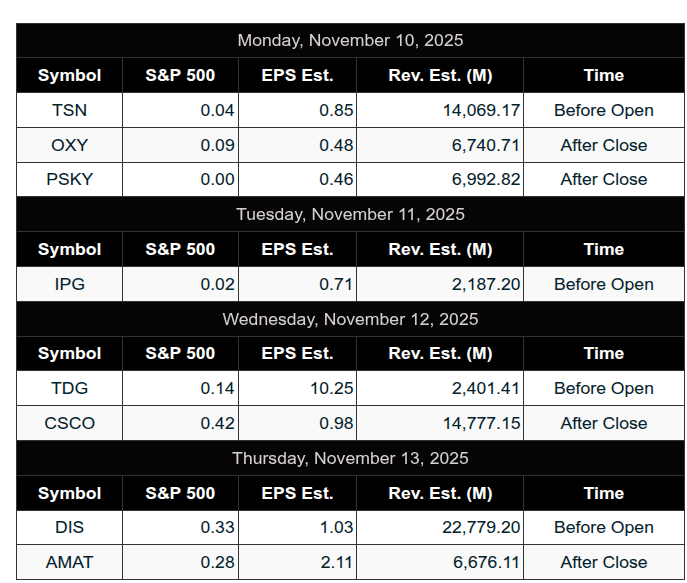Click the TSN ticker symbol

69,110
